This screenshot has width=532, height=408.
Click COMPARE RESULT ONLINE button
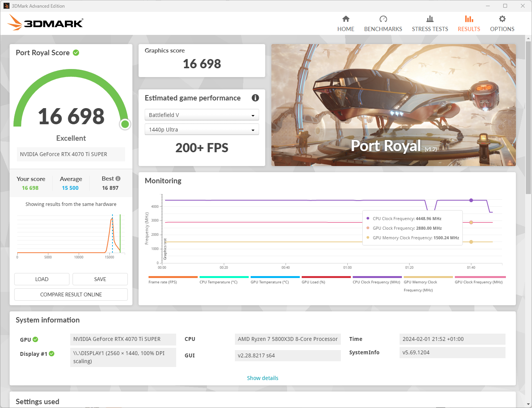[x=71, y=294]
